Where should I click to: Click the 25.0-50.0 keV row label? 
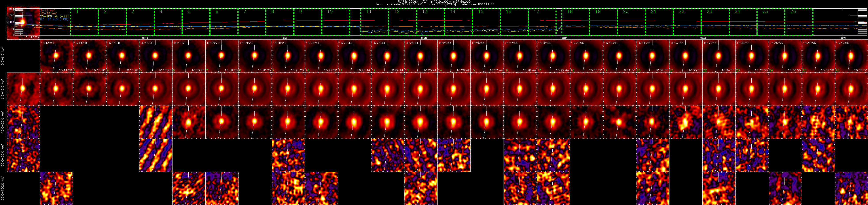coord(3,155)
